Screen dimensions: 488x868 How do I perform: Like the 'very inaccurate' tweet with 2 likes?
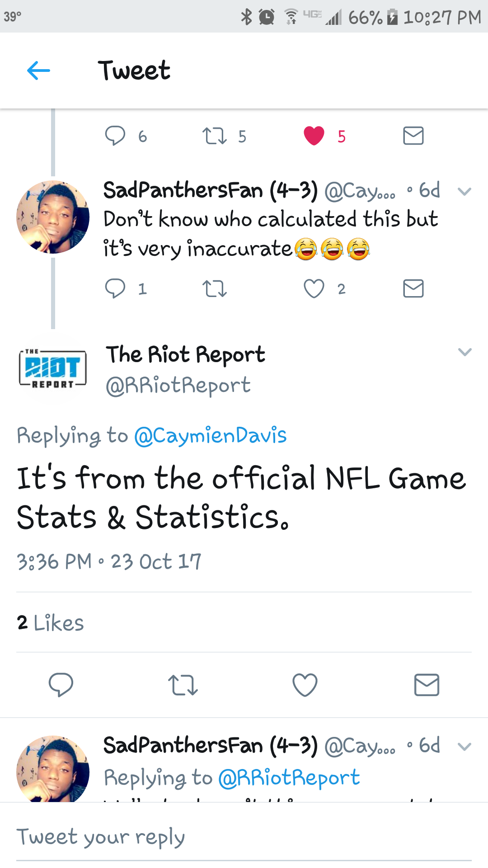tap(314, 288)
